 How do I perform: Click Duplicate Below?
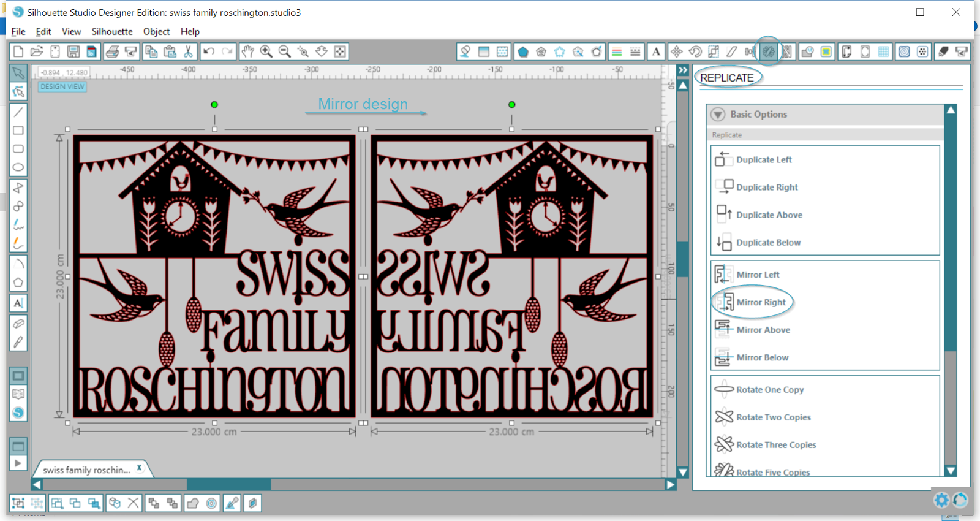tap(768, 242)
